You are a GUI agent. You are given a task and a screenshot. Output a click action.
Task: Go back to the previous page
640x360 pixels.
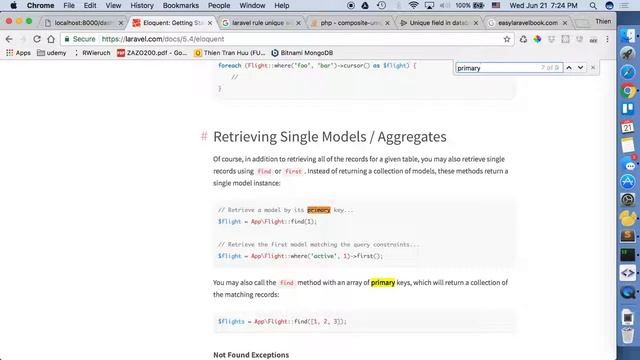coord(9,39)
